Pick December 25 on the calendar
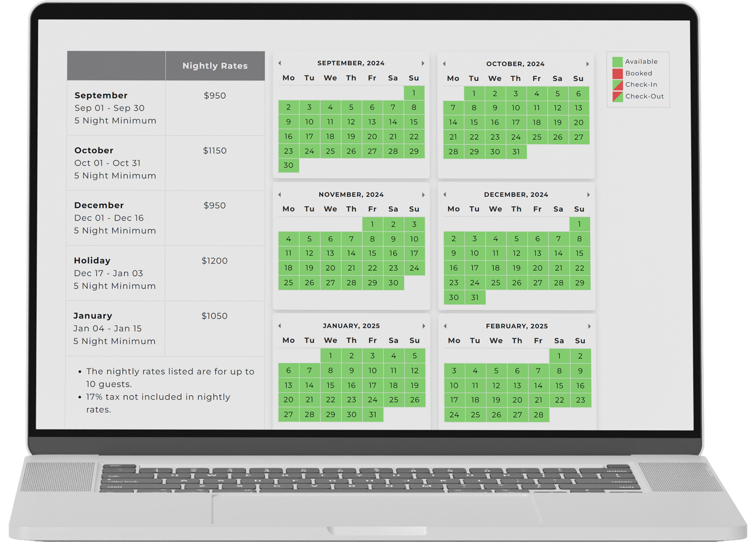 pyautogui.click(x=496, y=283)
